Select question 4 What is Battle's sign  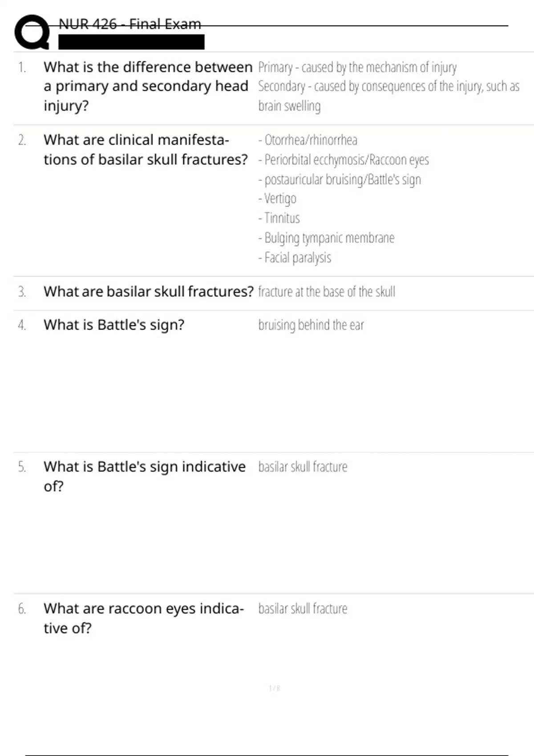point(114,325)
